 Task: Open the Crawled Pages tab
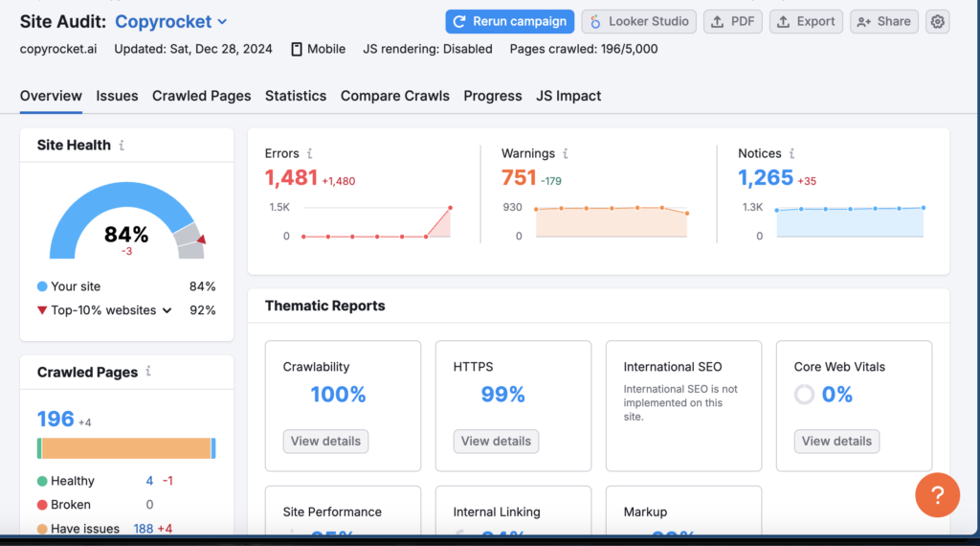[x=201, y=96]
